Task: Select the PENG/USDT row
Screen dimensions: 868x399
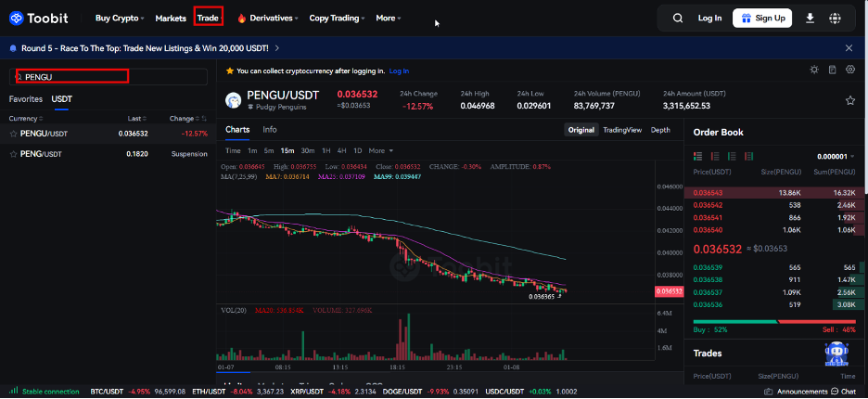Action: tap(108, 154)
